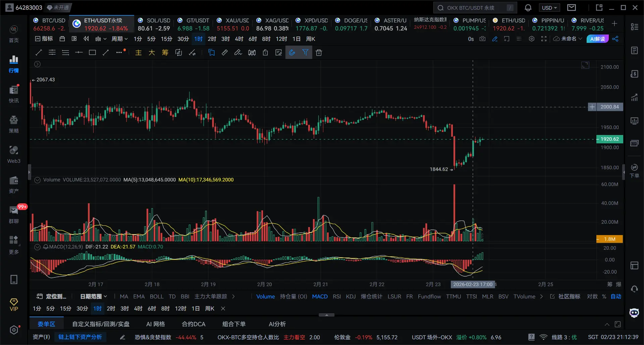Click the replay rewind icon
644x345 pixels.
click(86, 39)
